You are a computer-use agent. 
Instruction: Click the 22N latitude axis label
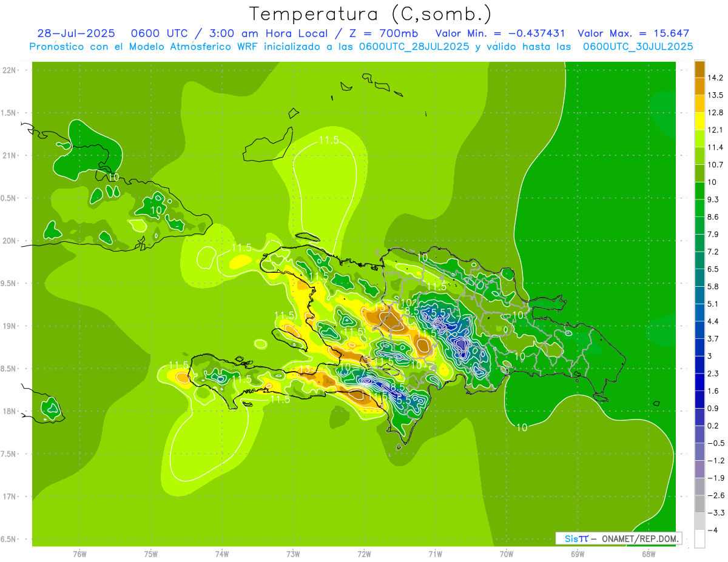10,70
